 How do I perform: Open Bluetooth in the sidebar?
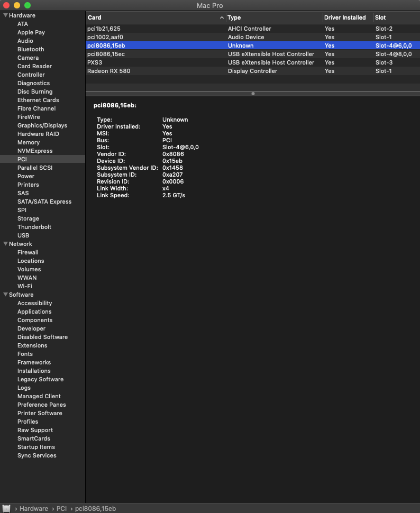(x=31, y=49)
